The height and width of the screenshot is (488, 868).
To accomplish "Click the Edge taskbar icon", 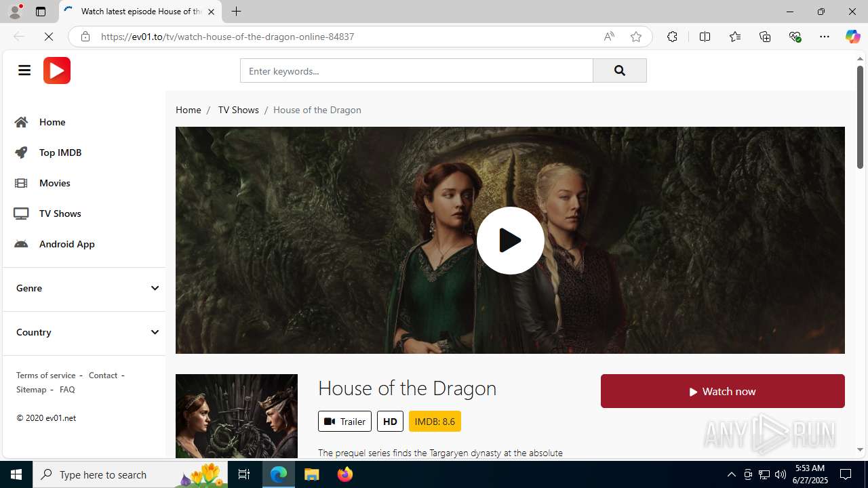I will [x=279, y=474].
